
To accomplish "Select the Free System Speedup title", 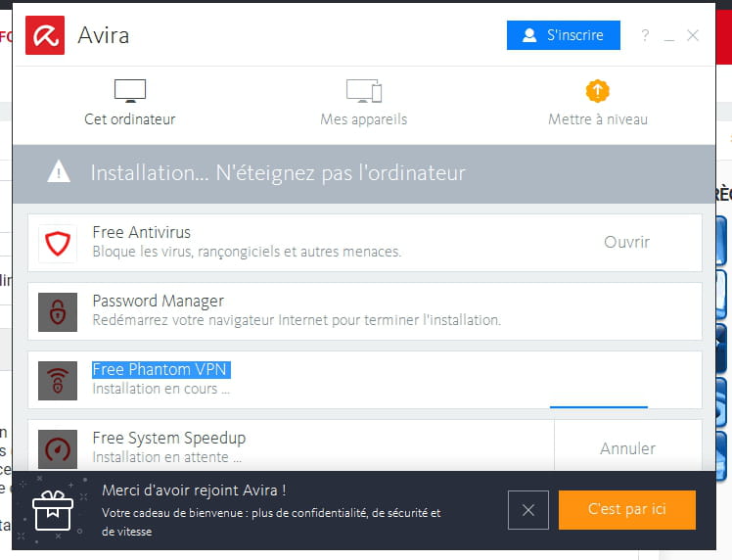I will coord(169,438).
